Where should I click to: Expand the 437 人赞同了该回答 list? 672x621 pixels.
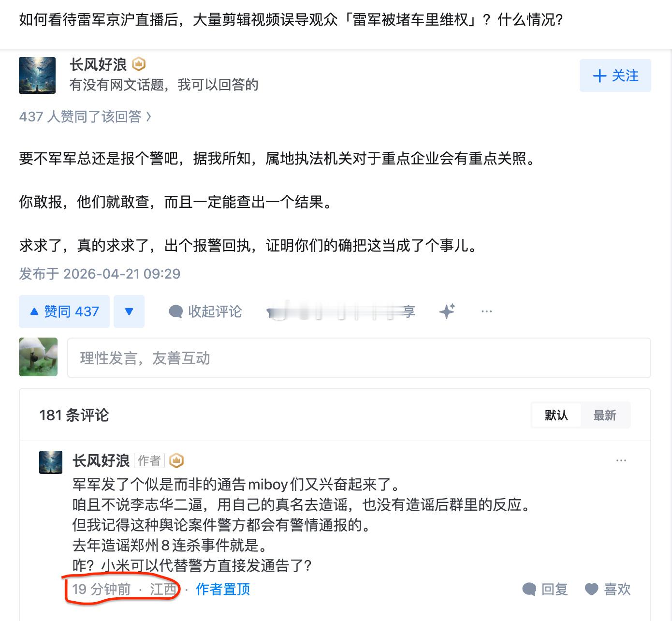(x=85, y=117)
